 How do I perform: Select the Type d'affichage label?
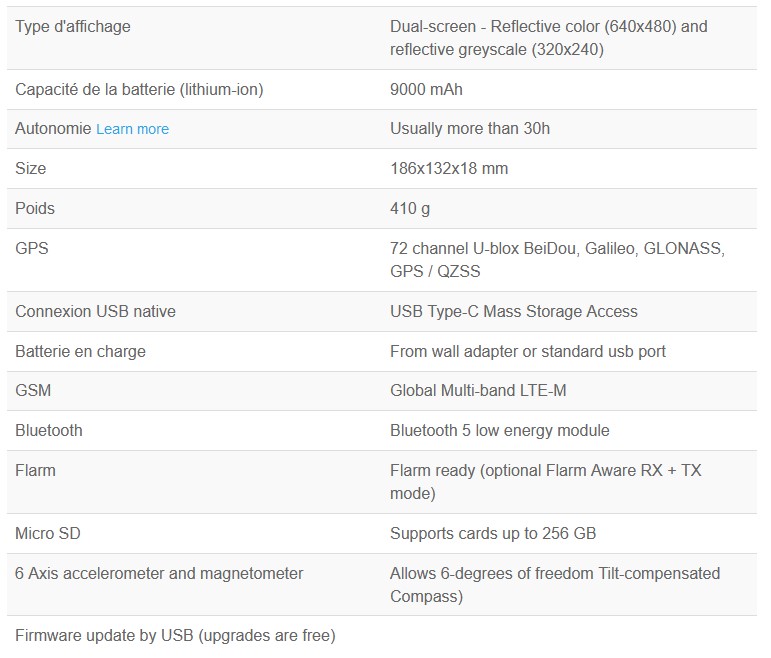[73, 27]
